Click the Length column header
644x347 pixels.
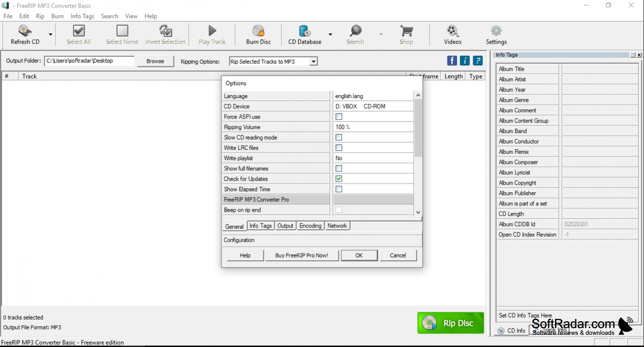tap(453, 76)
